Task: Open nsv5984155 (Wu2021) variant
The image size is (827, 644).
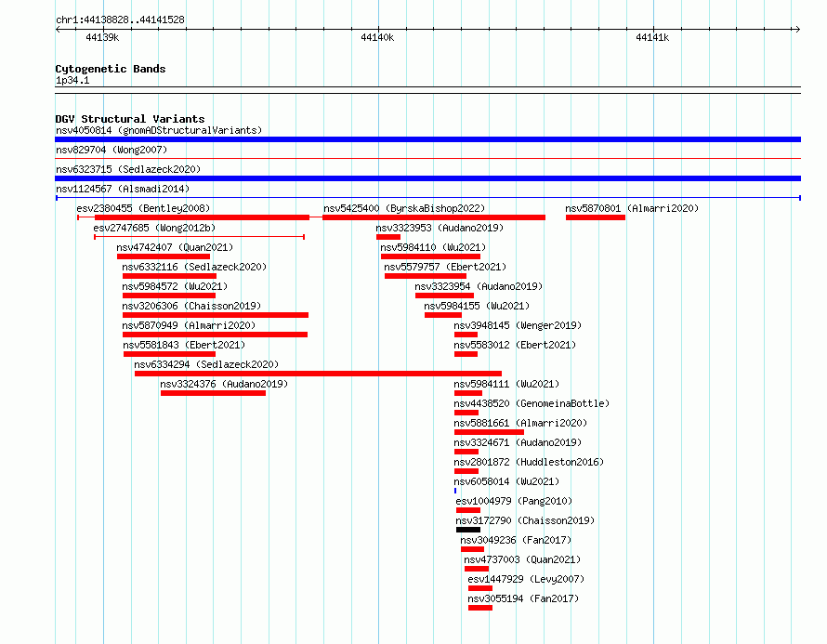Action: [477, 306]
